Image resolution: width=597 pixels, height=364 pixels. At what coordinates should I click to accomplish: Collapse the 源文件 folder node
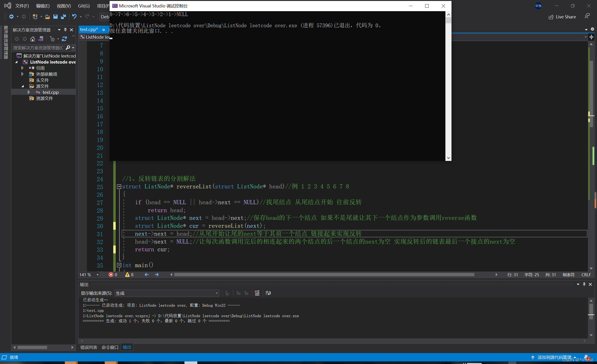pyautogui.click(x=23, y=86)
